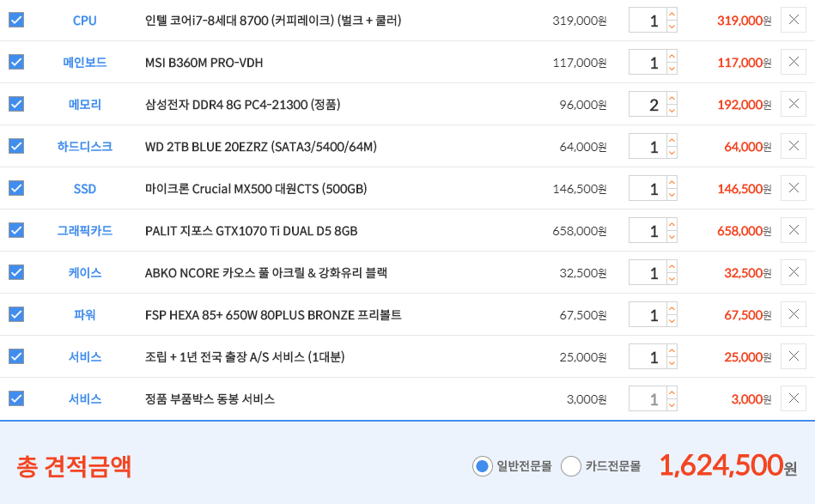
Task: Delete the SSD Crucial MX500 row
Action: (794, 188)
